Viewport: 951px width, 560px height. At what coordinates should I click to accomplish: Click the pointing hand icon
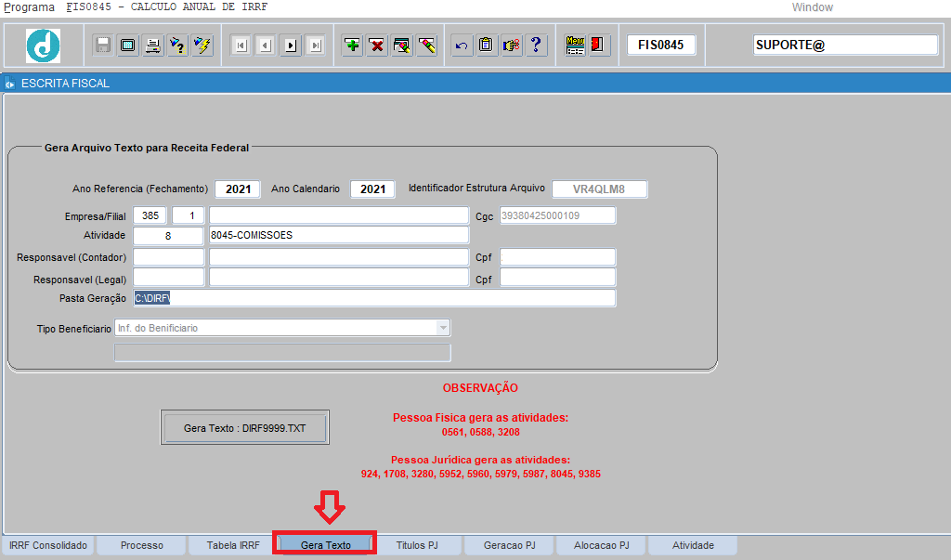click(x=512, y=45)
